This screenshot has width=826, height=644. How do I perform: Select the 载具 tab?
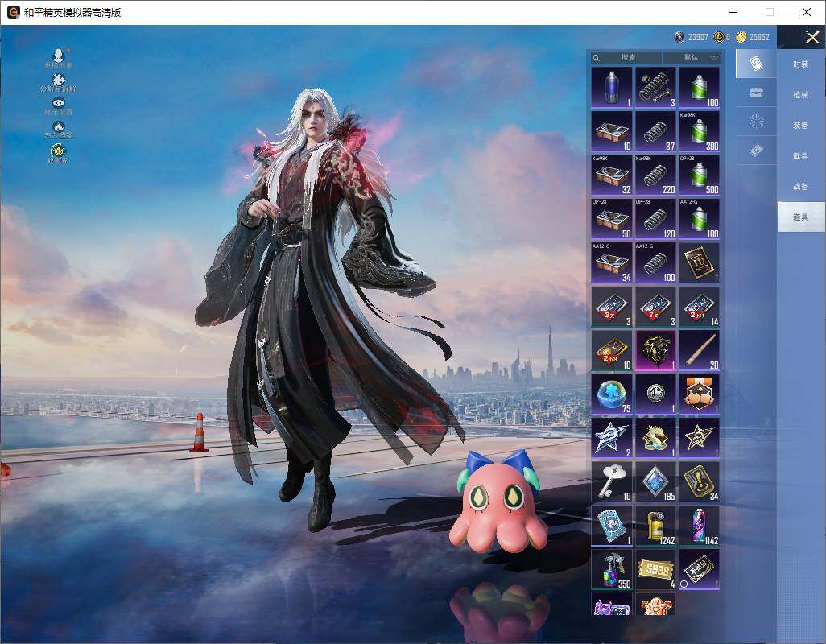point(801,156)
